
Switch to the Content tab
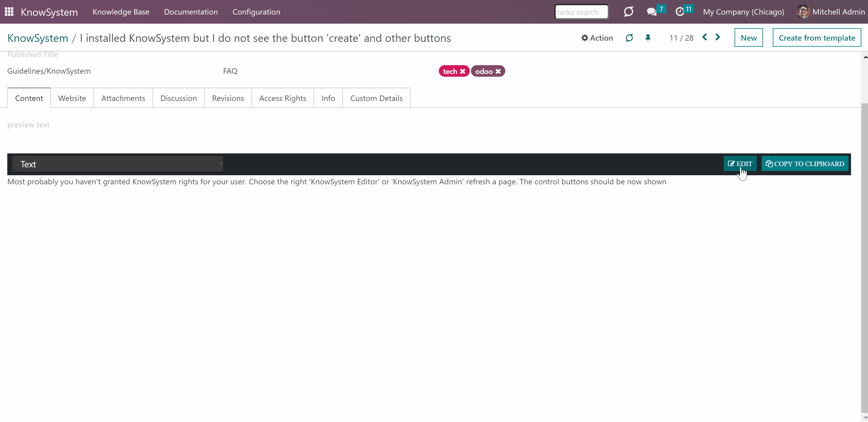29,98
